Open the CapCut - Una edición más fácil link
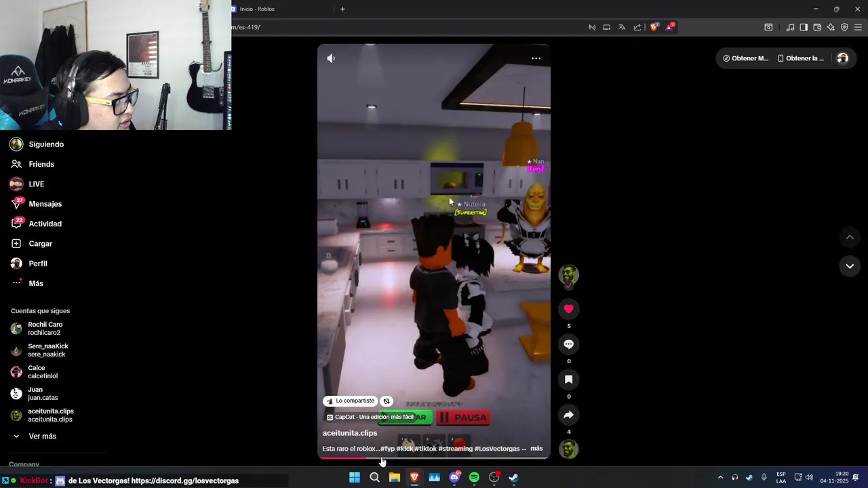 tap(371, 418)
